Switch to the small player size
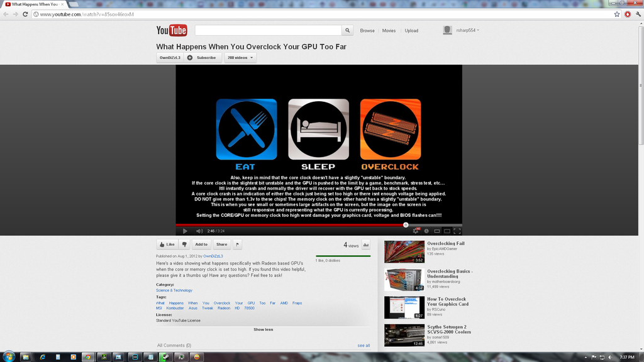The height and width of the screenshot is (362, 644). click(436, 231)
